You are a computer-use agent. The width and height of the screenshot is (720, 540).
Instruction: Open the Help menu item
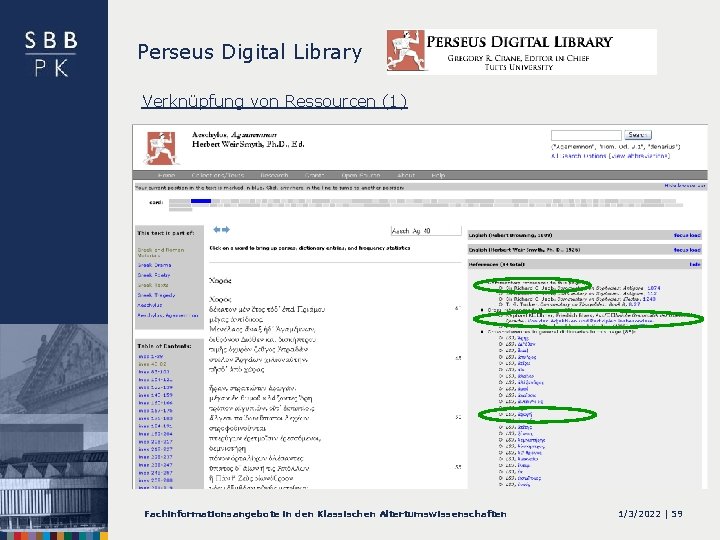coord(438,175)
